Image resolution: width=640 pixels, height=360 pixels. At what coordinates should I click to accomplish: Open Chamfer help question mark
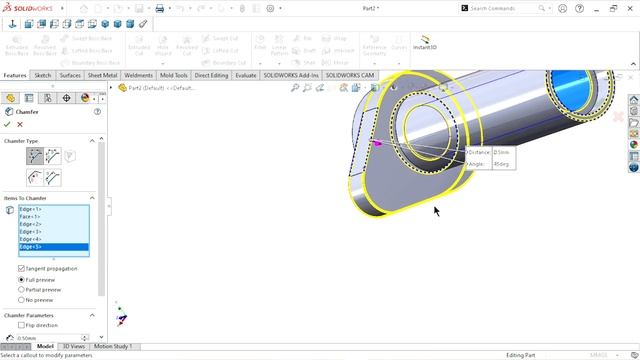[x=97, y=111]
